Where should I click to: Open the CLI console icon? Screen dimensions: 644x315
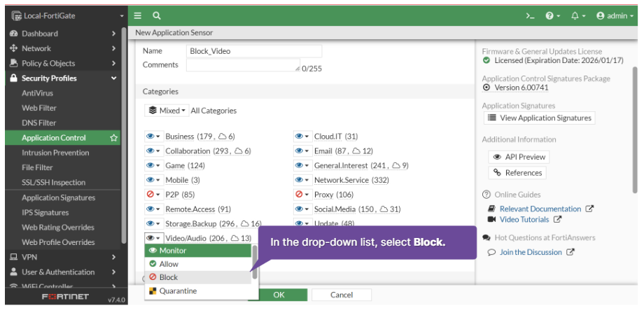pyautogui.click(x=530, y=16)
